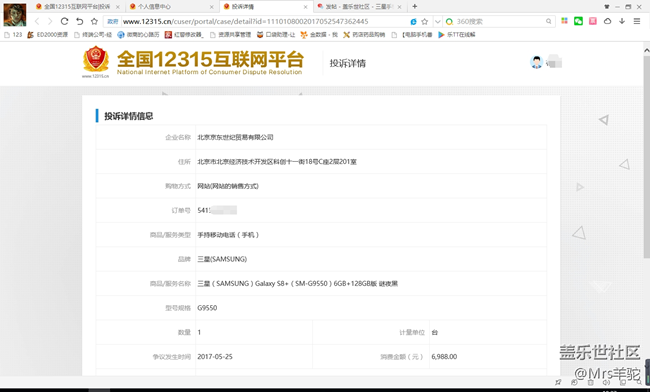Open the 金数据 bookmark
The width and height of the screenshot is (650, 392).
click(319, 35)
